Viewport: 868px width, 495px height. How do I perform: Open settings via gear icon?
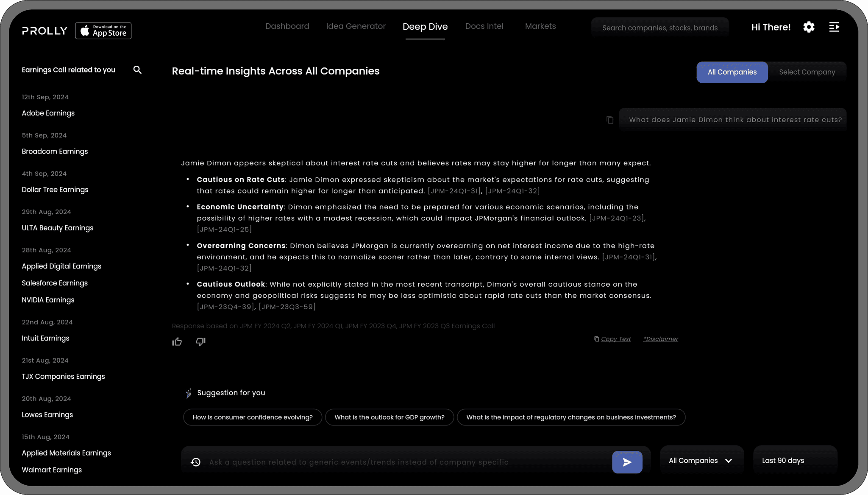809,27
